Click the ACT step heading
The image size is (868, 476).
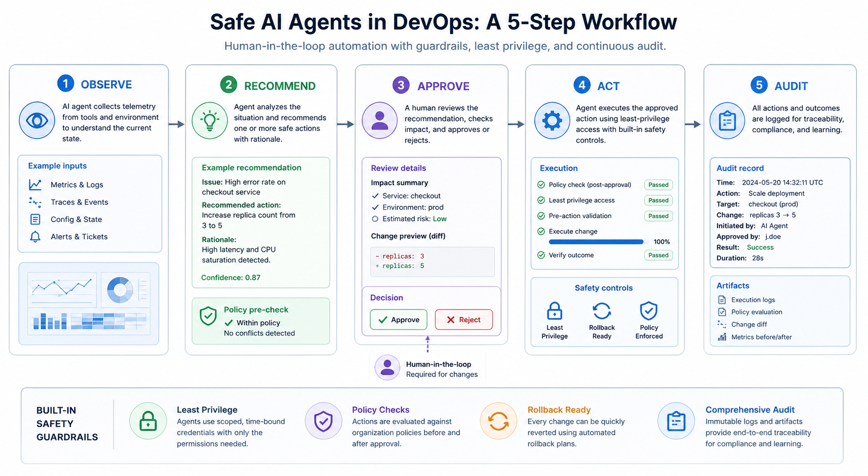609,86
